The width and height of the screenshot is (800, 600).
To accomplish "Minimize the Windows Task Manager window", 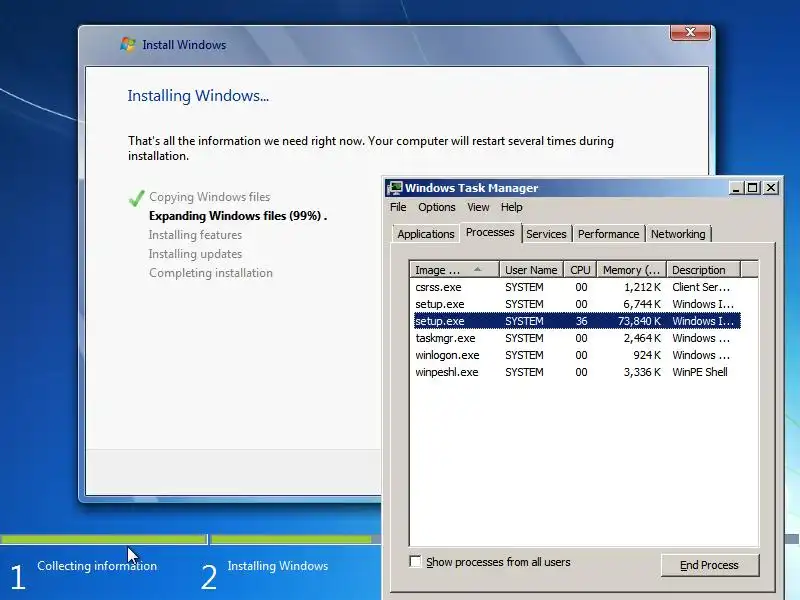I will pyautogui.click(x=735, y=188).
